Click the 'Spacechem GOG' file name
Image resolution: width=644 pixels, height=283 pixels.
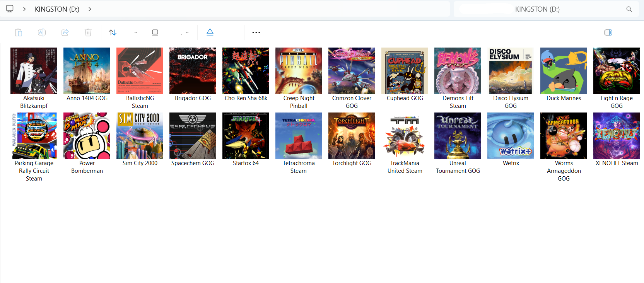click(x=193, y=163)
